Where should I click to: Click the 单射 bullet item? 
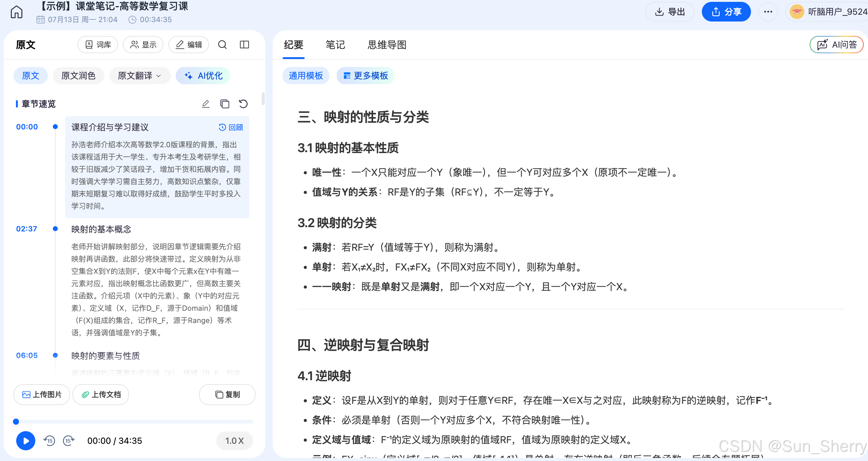click(448, 267)
